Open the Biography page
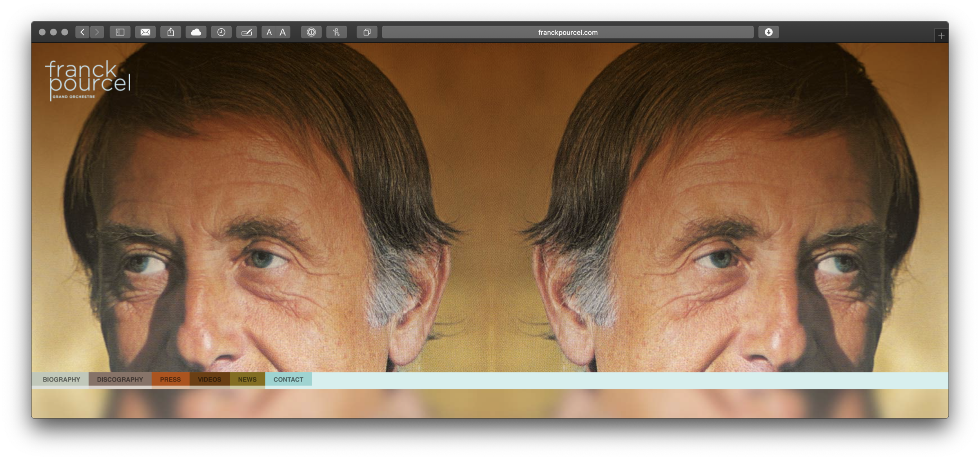Image resolution: width=980 pixels, height=460 pixels. tap(61, 379)
